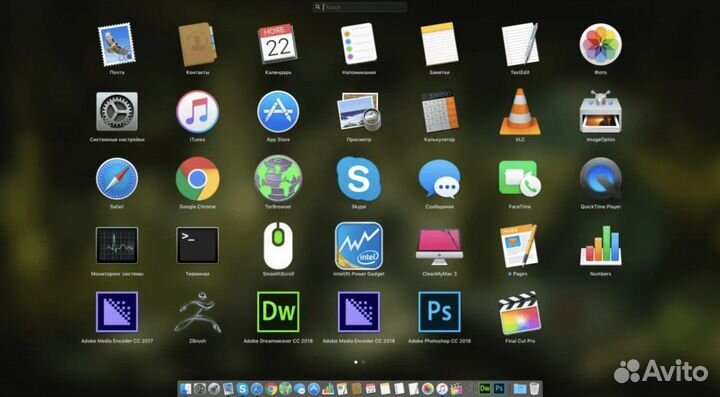Open the Калькулятор app
Image resolution: width=720 pixels, height=397 pixels.
[x=439, y=112]
